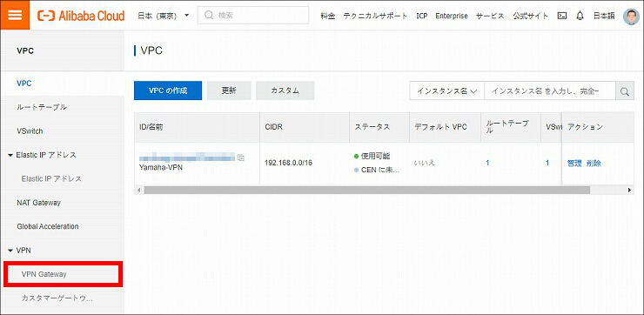Open the notifications bell
This screenshot has width=644, height=315.
pos(580,16)
